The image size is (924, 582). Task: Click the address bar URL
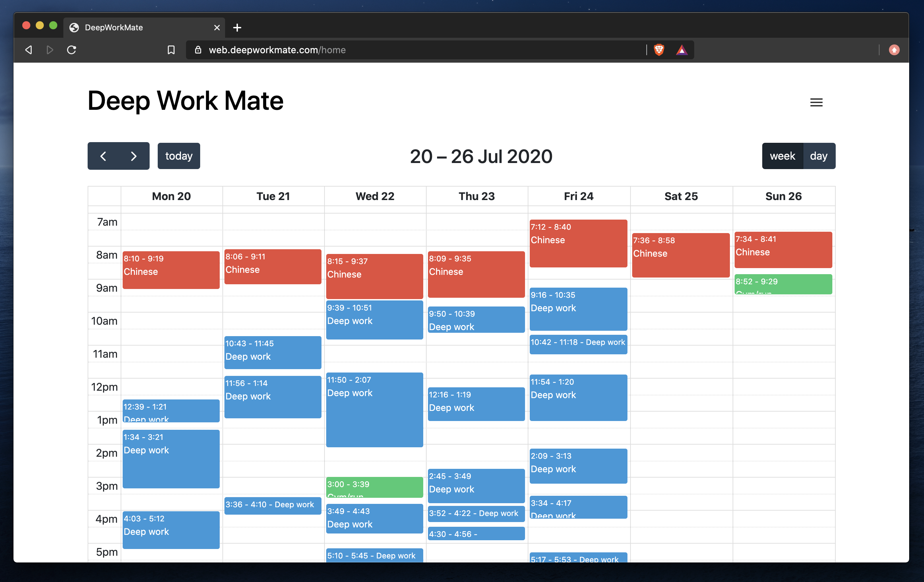277,50
